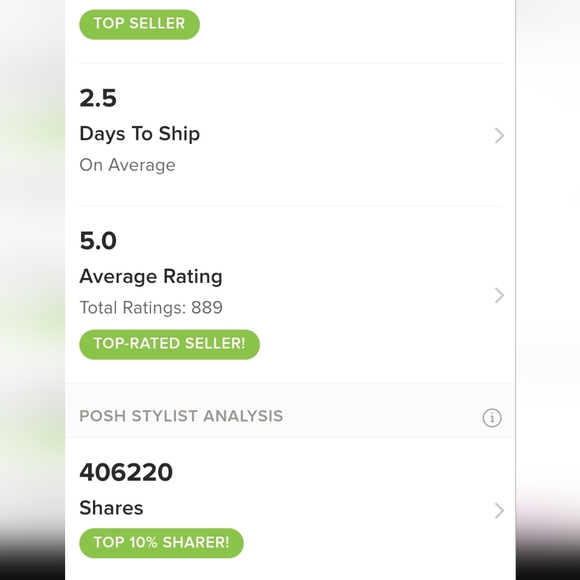The width and height of the screenshot is (580, 580).
Task: Expand the Average Rating chevron arrow
Action: coord(499,295)
